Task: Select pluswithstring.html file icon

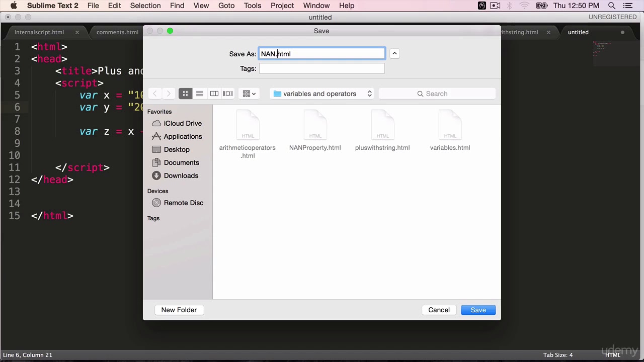Action: [382, 126]
